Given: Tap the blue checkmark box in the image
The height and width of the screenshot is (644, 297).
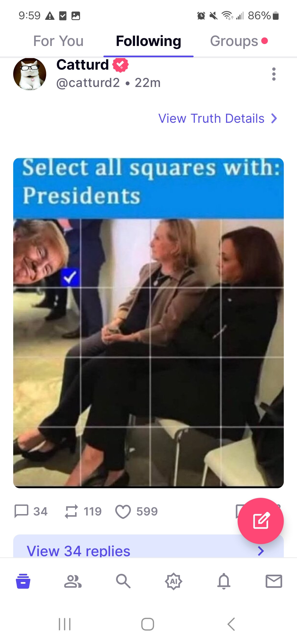Looking at the screenshot, I should click(x=70, y=277).
